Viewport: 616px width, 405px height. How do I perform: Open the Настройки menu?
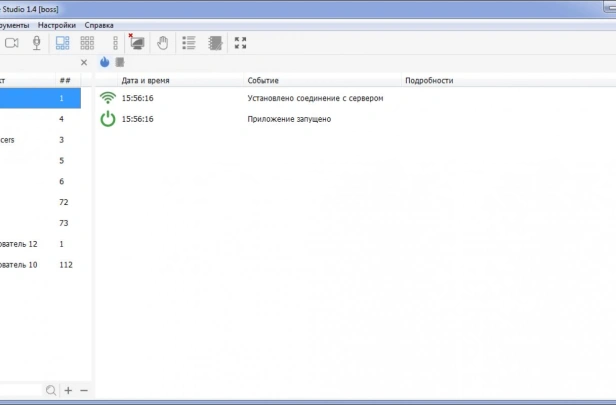[57, 25]
